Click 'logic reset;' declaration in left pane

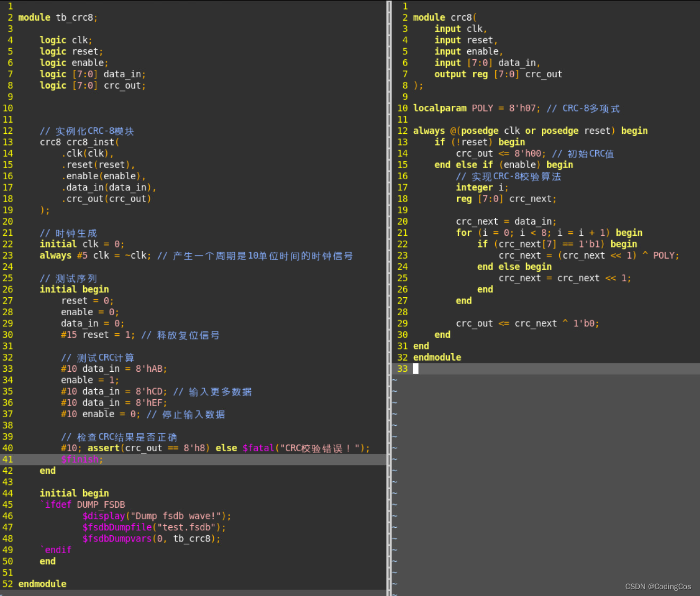71,51
